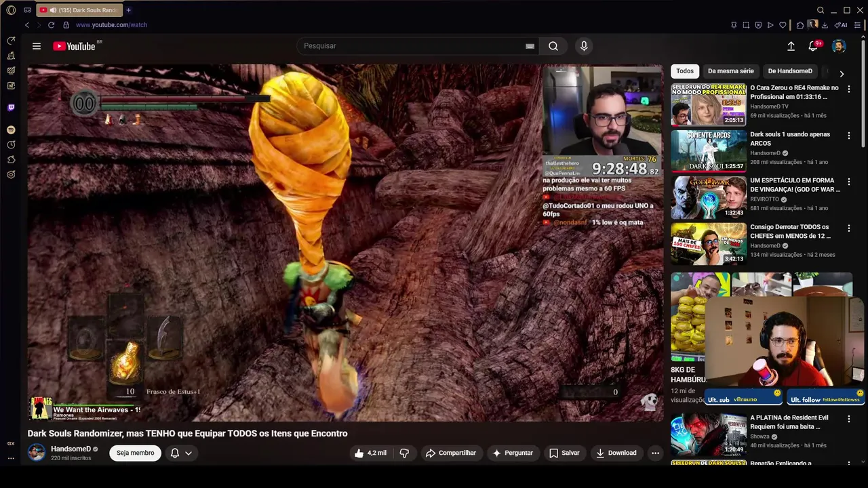Open the pinboards pin icon
This screenshot has width=868, height=488.
click(734, 25)
